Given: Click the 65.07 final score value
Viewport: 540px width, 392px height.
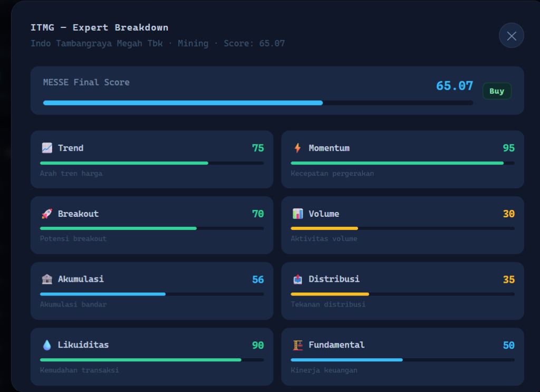Looking at the screenshot, I should pos(454,86).
